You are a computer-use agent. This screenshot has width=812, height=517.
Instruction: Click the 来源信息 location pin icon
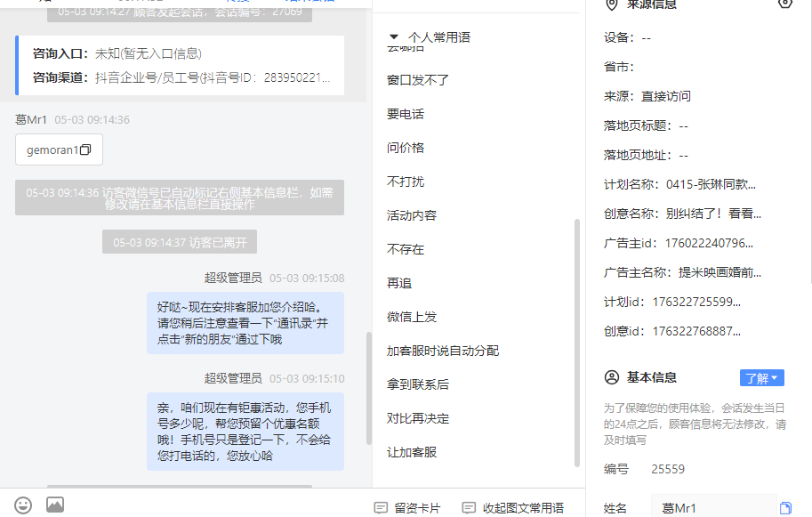coord(612,4)
